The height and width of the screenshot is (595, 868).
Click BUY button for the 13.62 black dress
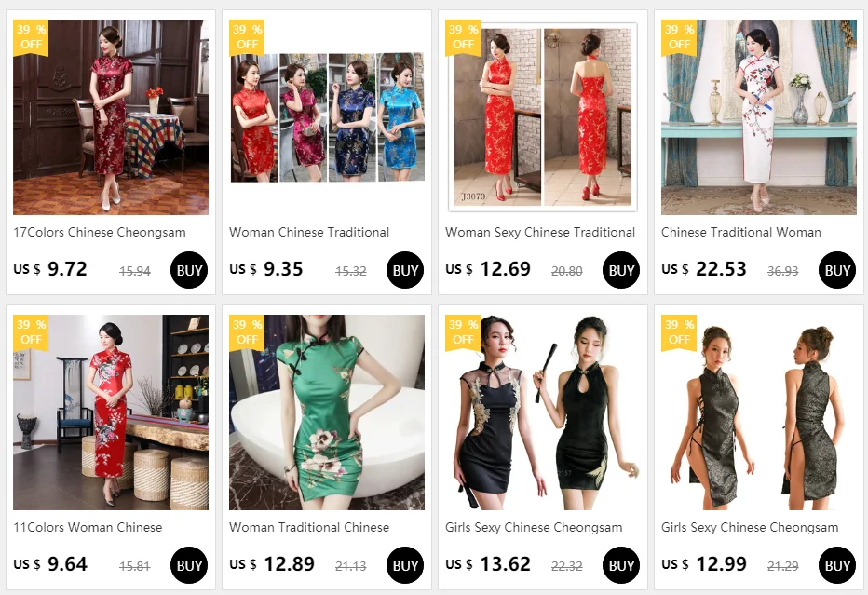click(621, 565)
